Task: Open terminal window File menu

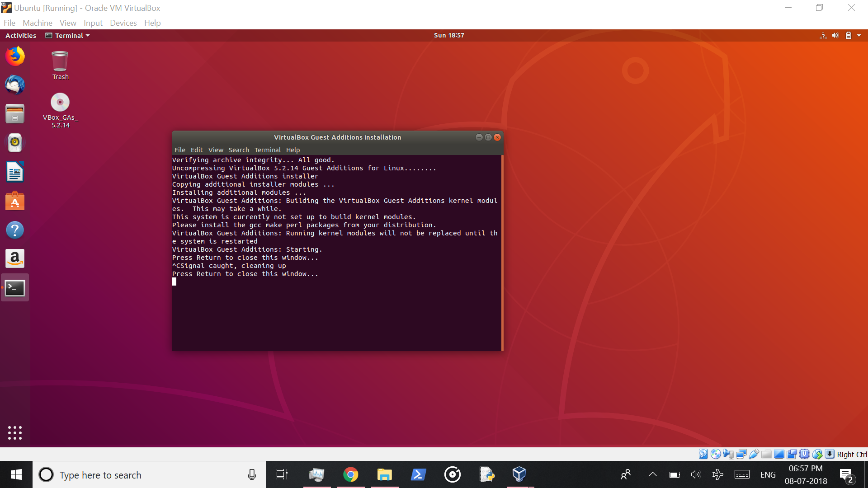Action: coord(180,150)
